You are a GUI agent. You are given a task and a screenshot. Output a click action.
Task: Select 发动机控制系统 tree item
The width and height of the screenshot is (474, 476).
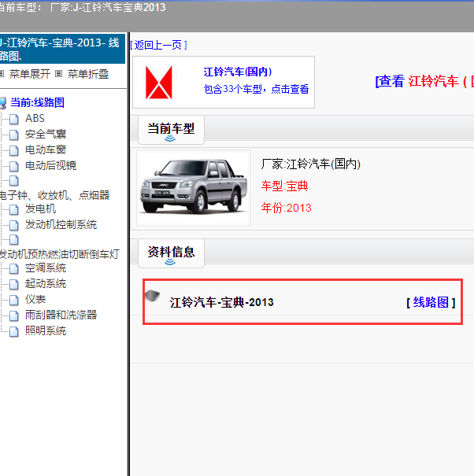(x=61, y=225)
